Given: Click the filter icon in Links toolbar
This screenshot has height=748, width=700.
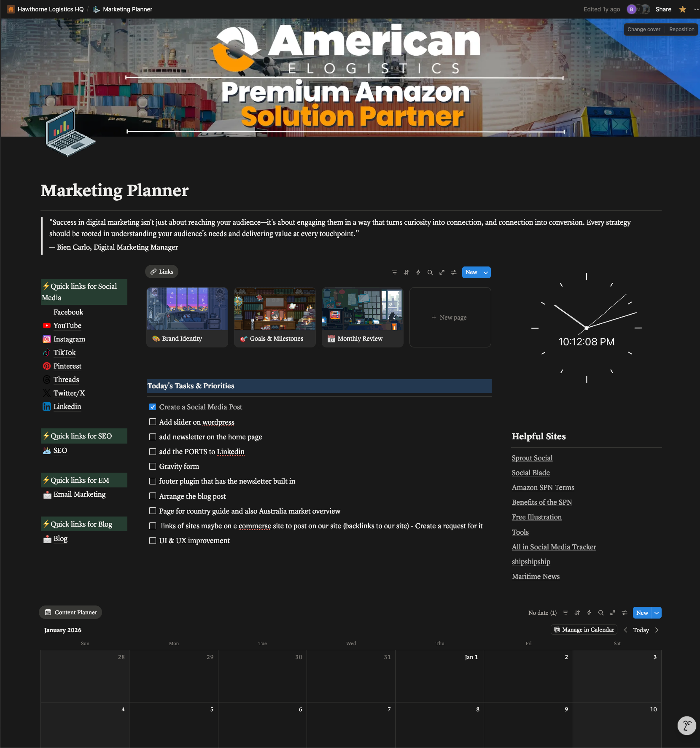Looking at the screenshot, I should click(x=395, y=272).
